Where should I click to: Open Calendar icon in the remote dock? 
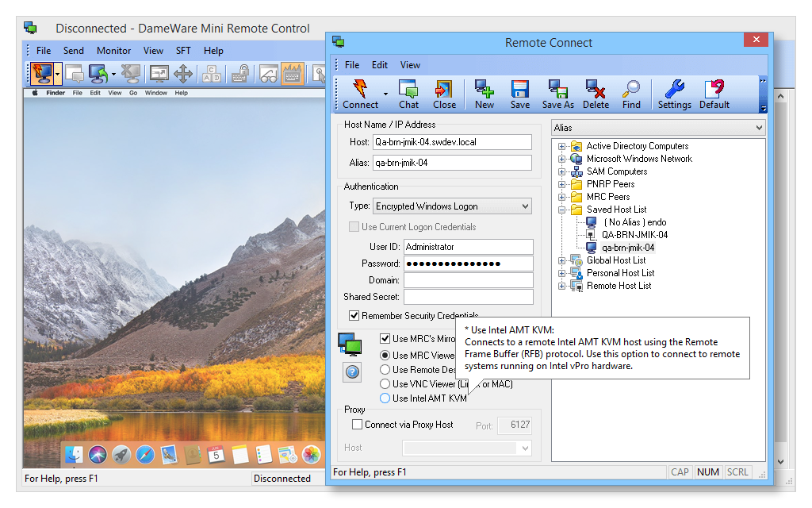[216, 455]
